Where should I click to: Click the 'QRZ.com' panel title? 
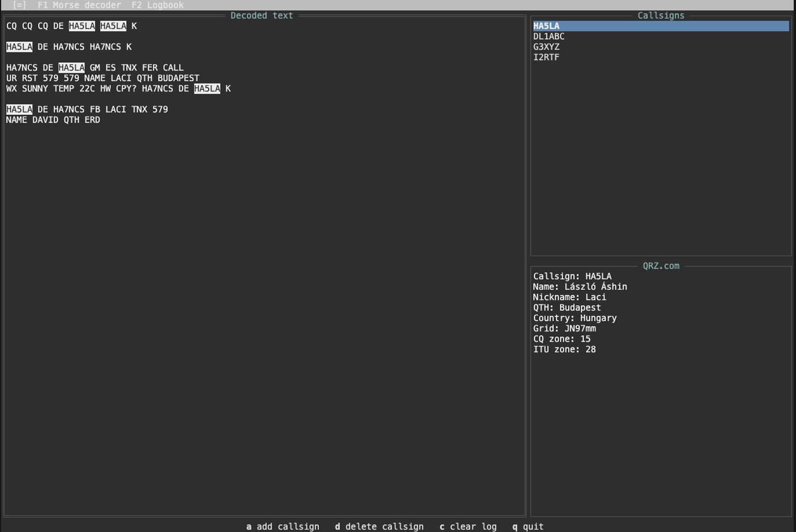(x=661, y=266)
